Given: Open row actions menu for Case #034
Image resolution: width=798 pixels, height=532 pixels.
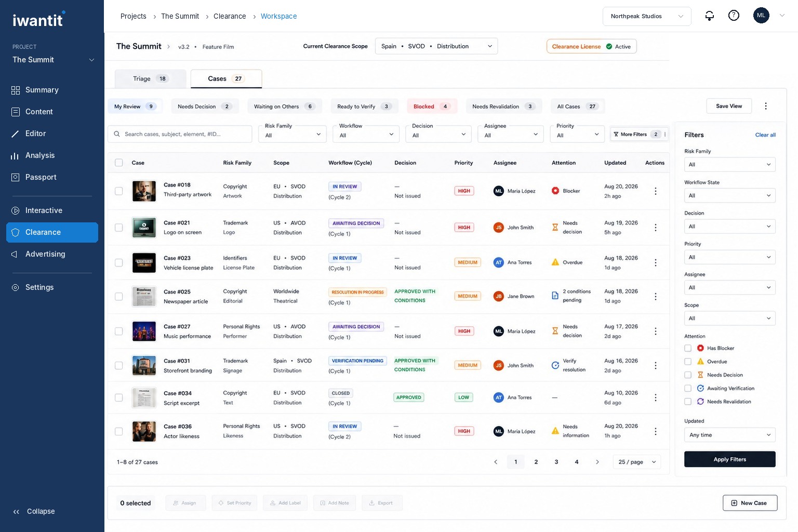Looking at the screenshot, I should 656,397.
